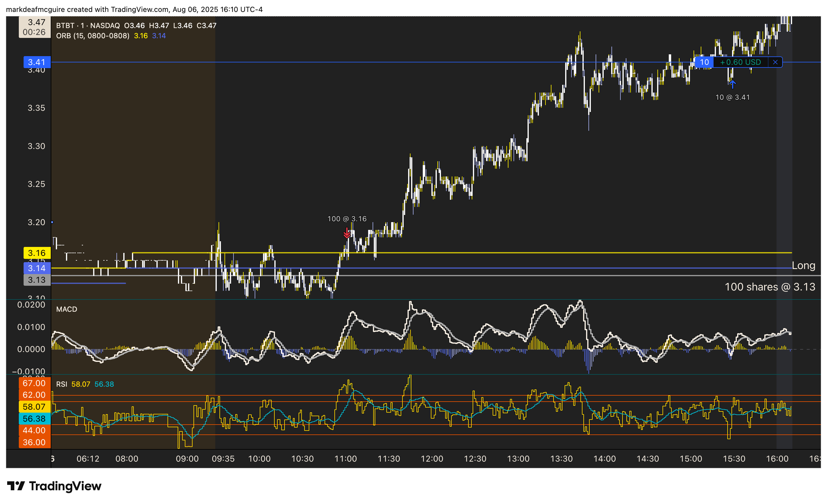Open the TradingView logo at bottom left

54,486
